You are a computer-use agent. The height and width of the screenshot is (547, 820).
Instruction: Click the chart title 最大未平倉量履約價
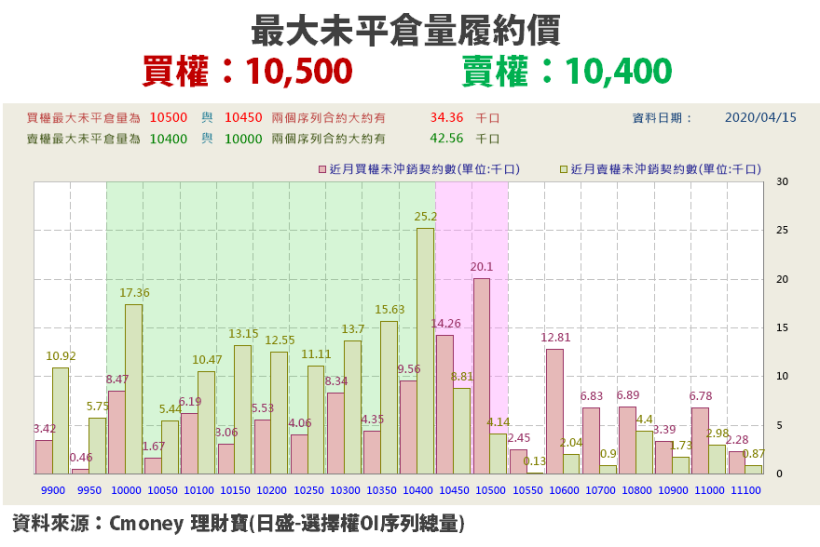[406, 30]
